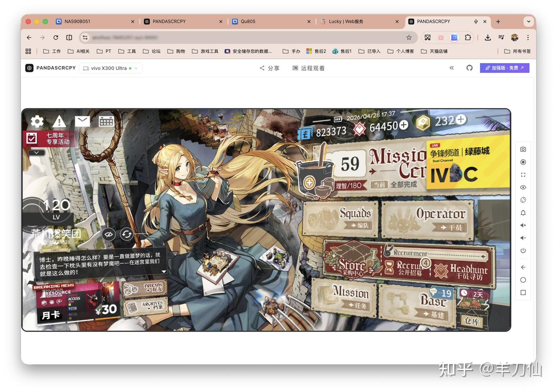Rotate the device screen
Screen dimensions: 557x392
tap(523, 200)
